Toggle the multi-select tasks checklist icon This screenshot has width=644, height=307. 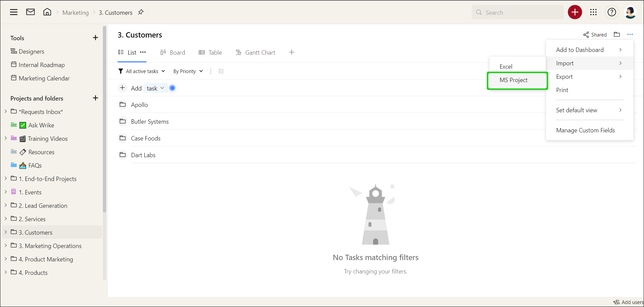(221, 71)
